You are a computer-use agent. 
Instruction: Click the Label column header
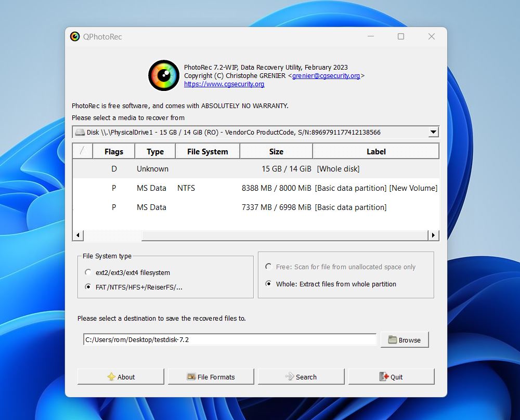(376, 151)
